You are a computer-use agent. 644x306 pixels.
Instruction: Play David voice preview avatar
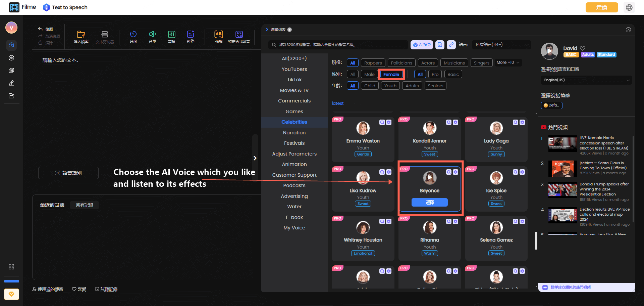pyautogui.click(x=549, y=51)
